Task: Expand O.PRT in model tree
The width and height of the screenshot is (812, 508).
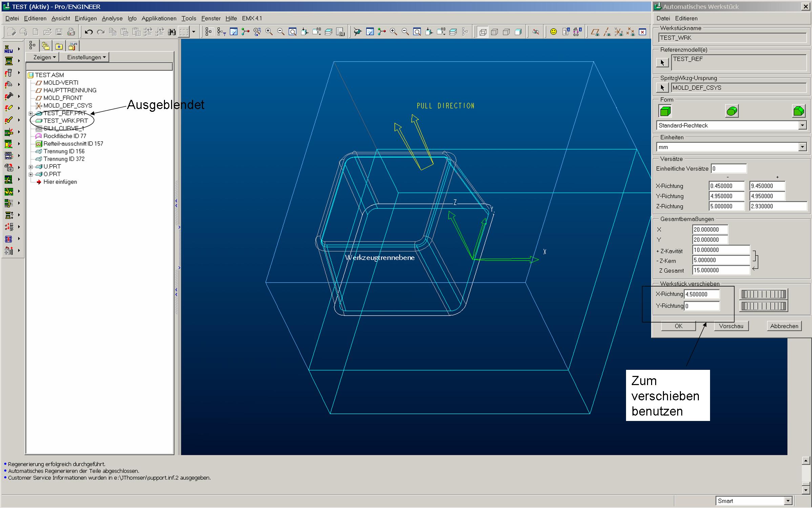Action: [x=31, y=174]
